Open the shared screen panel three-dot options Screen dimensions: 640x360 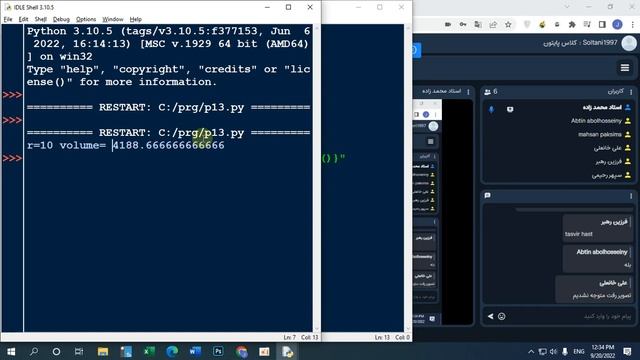tap(468, 92)
